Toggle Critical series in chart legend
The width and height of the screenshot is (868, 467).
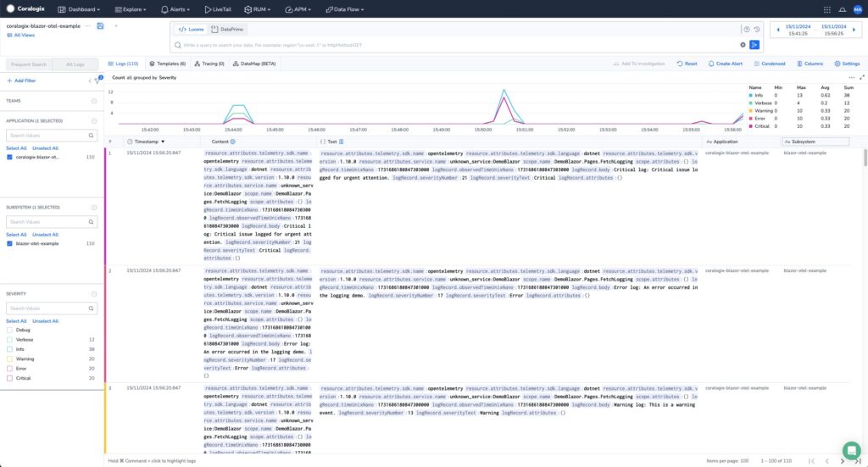[759, 126]
